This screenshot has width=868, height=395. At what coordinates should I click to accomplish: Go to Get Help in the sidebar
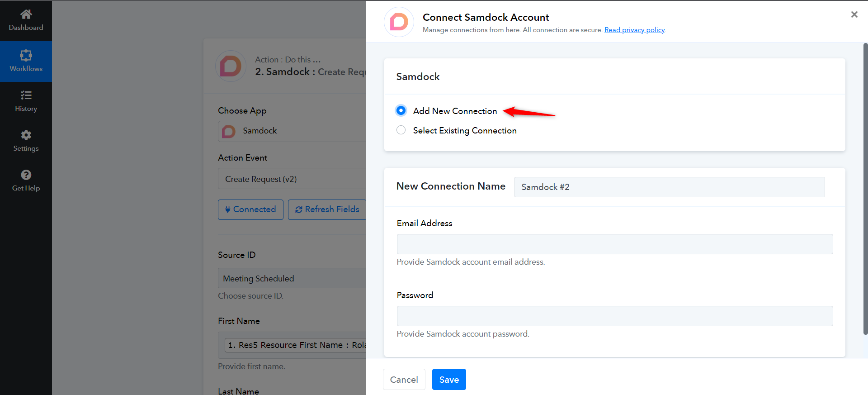26,181
